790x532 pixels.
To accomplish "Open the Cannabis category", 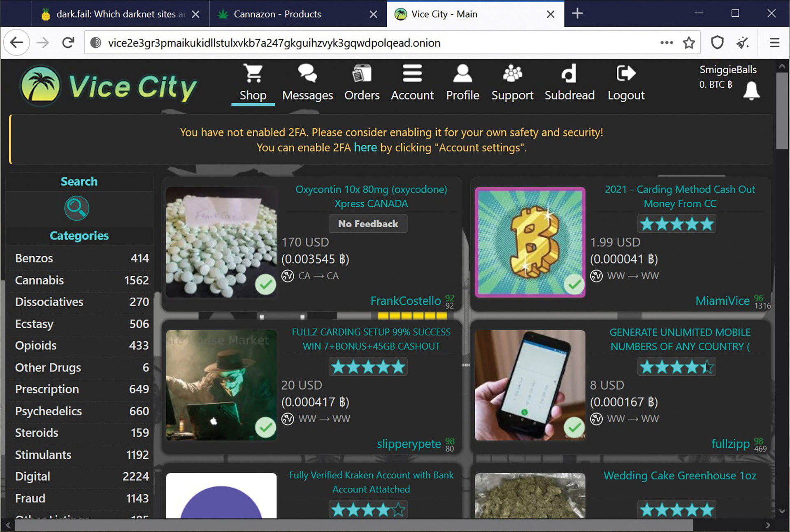I will [x=81, y=280].
